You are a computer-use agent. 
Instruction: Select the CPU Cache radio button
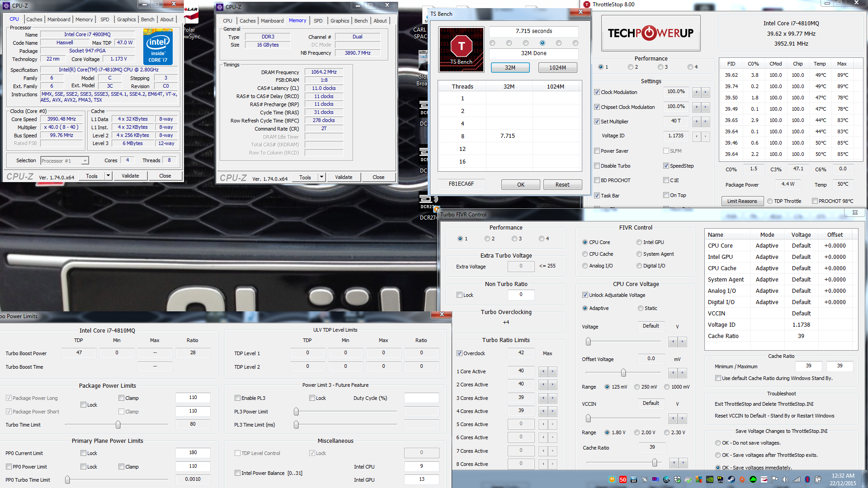click(585, 254)
